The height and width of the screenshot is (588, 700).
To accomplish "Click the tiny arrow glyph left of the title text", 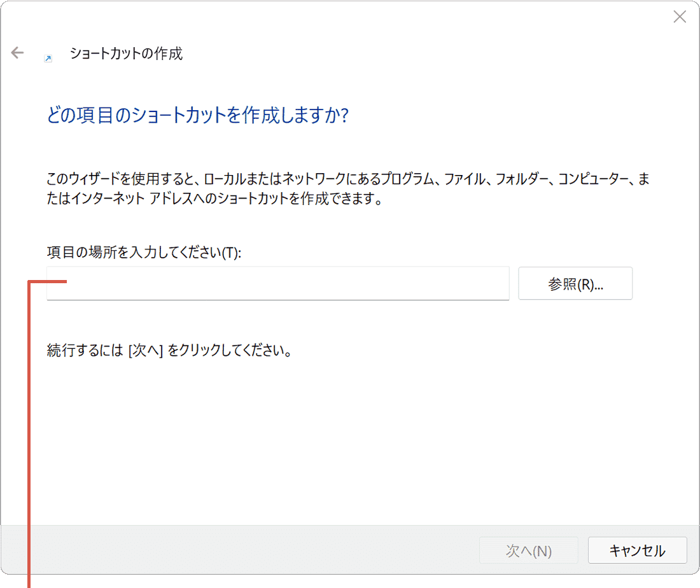I will [47, 57].
